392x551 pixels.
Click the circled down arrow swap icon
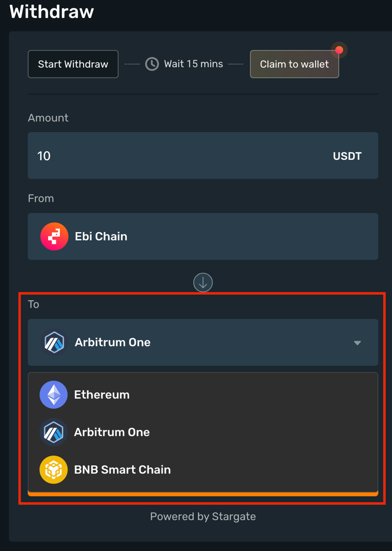[x=203, y=283]
